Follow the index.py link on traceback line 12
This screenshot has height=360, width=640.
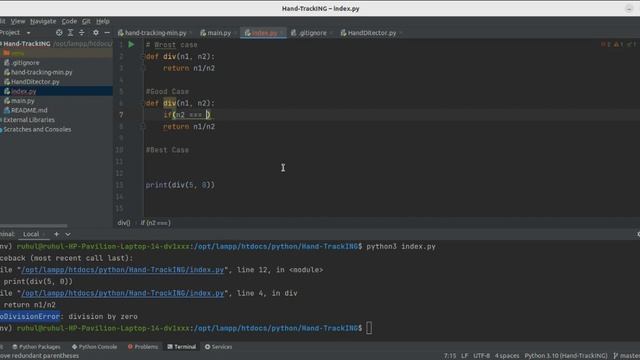coord(122,270)
